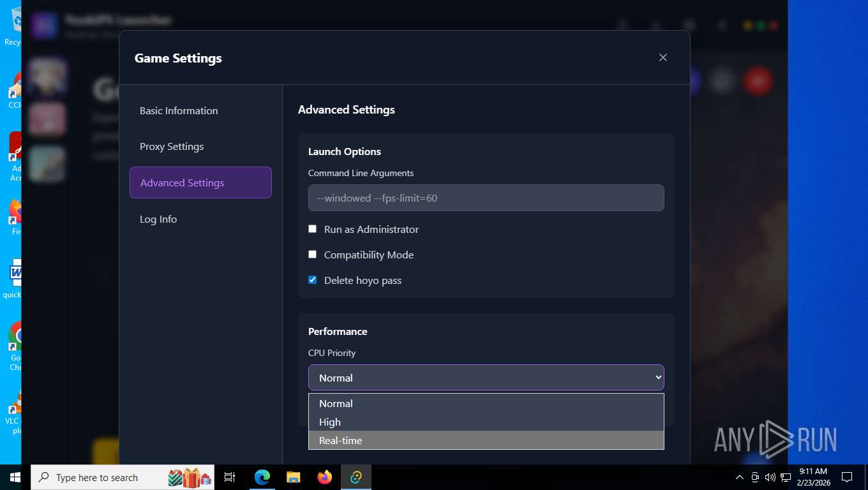Choose Normal from the priority list
The height and width of the screenshot is (490, 868).
tap(486, 403)
